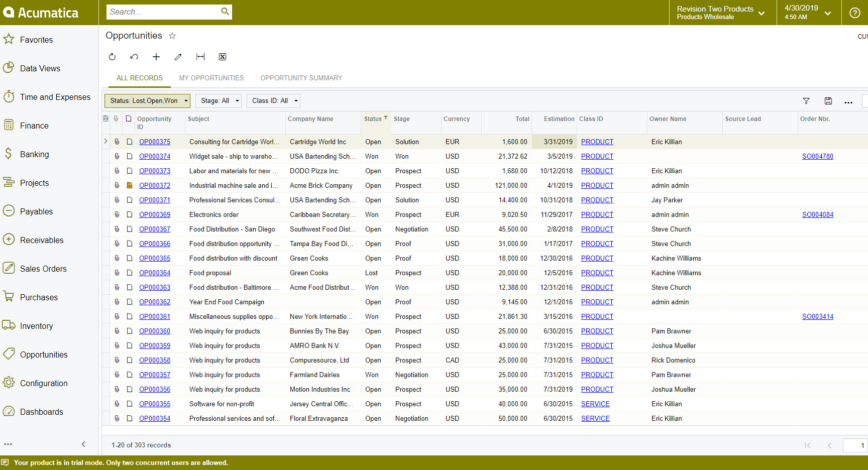The height and width of the screenshot is (470, 868).
Task: Open the filter funnel icon
Action: point(806,101)
